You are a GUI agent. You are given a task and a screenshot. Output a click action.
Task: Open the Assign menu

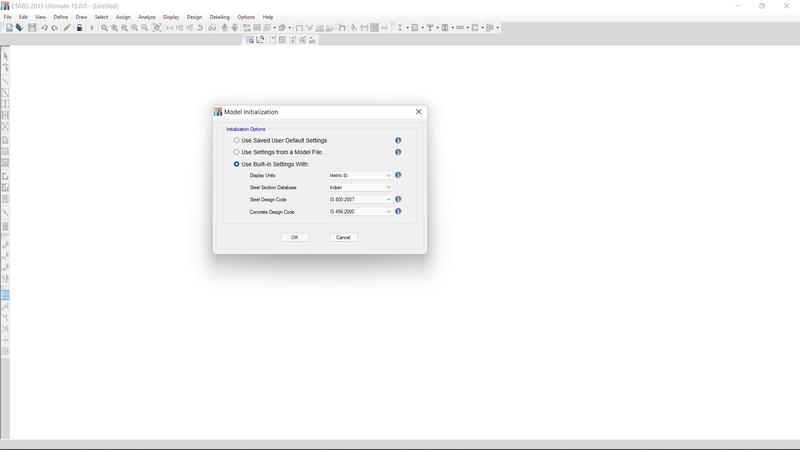123,17
